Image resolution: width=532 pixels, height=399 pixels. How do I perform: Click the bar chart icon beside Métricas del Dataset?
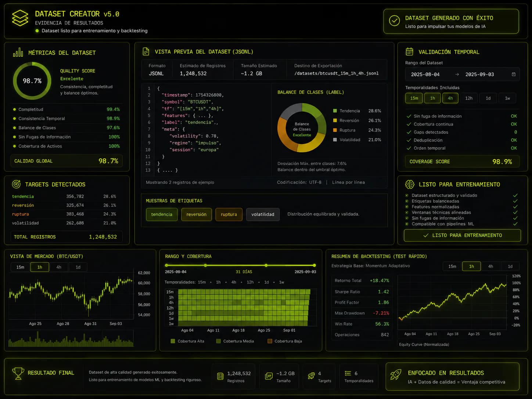(x=18, y=52)
